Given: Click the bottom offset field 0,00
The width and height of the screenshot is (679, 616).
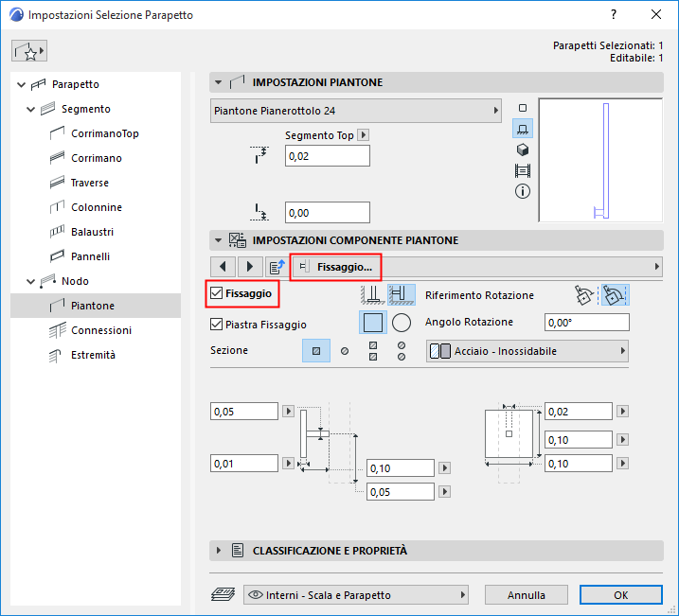Looking at the screenshot, I should (328, 212).
